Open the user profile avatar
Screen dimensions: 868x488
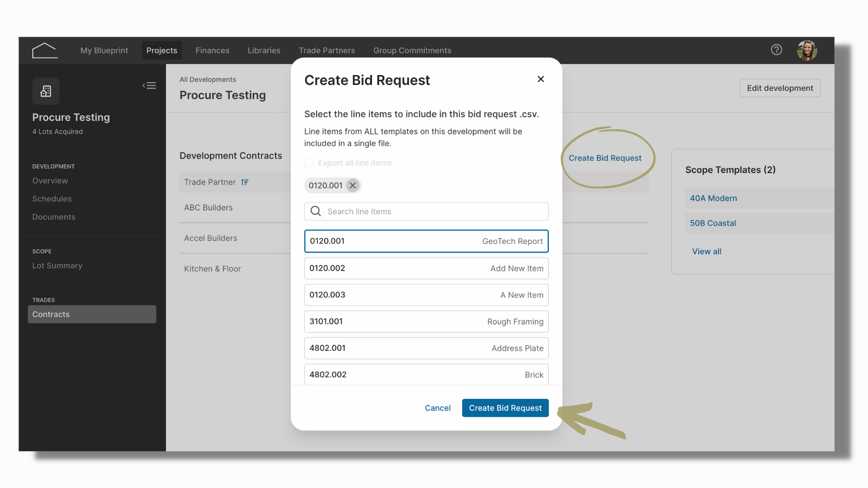tap(807, 50)
